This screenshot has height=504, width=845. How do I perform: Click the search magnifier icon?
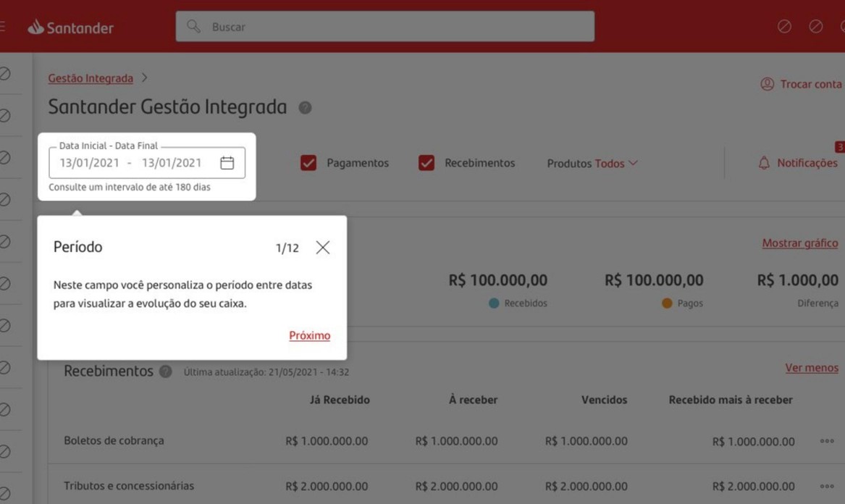click(193, 26)
